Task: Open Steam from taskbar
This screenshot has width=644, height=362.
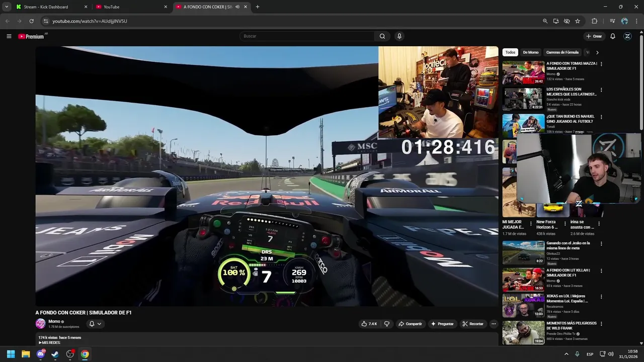Action: tap(55, 354)
